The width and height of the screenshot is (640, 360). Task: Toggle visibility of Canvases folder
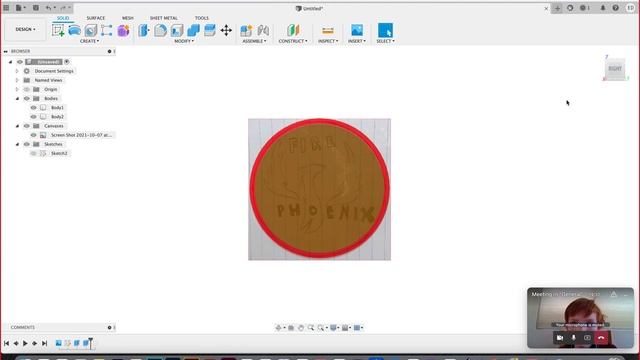point(27,126)
